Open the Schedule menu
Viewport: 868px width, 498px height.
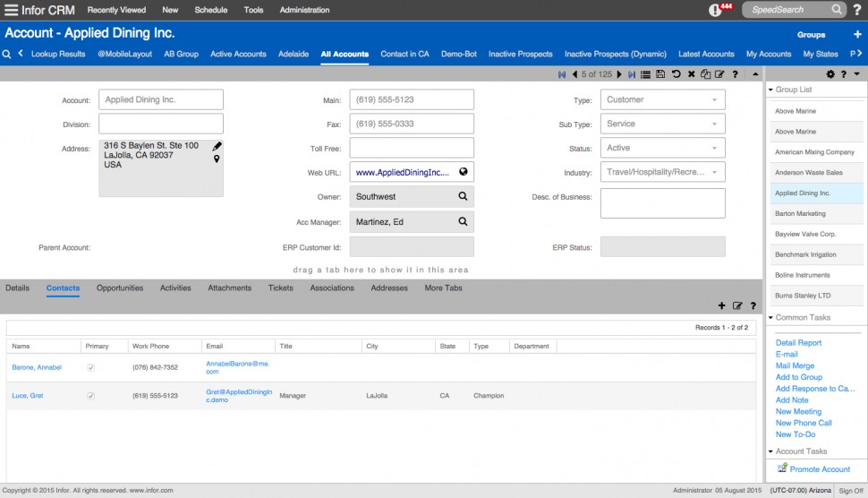[211, 10]
